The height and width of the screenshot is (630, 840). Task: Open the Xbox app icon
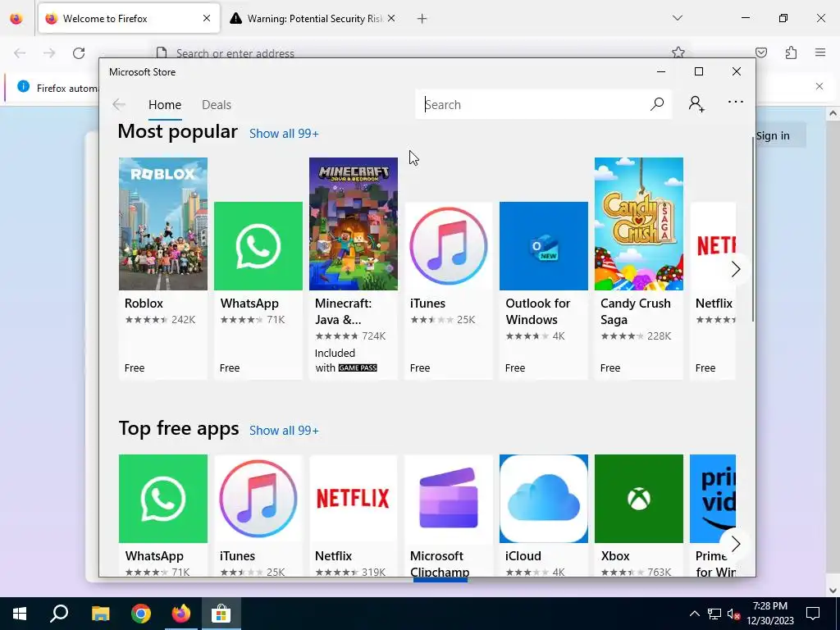[638, 499]
